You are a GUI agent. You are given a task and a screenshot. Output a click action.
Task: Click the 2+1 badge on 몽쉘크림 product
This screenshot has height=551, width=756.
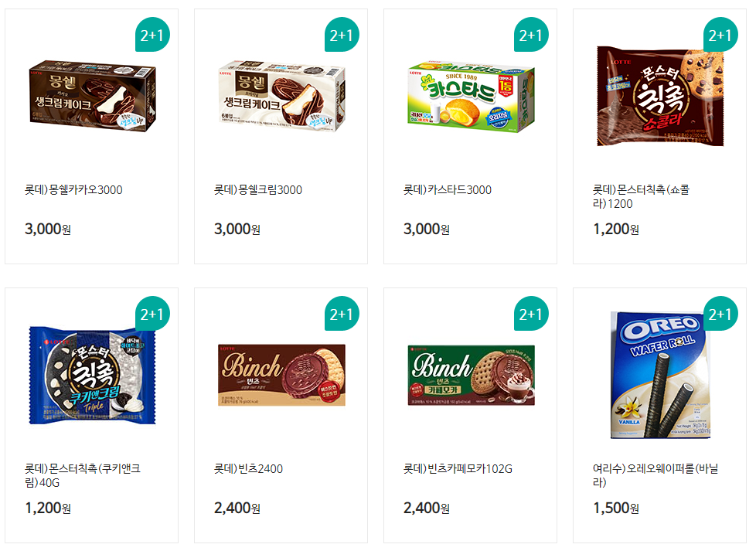(x=342, y=35)
